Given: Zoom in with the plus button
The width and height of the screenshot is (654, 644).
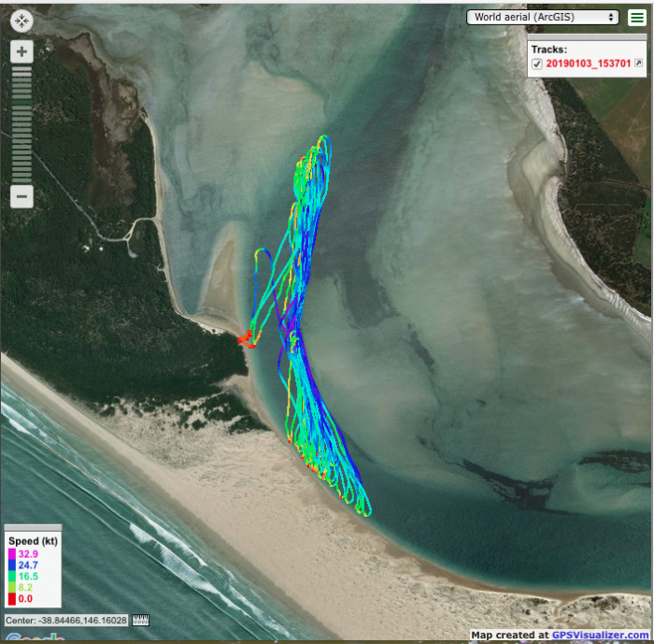Looking at the screenshot, I should point(21,51).
